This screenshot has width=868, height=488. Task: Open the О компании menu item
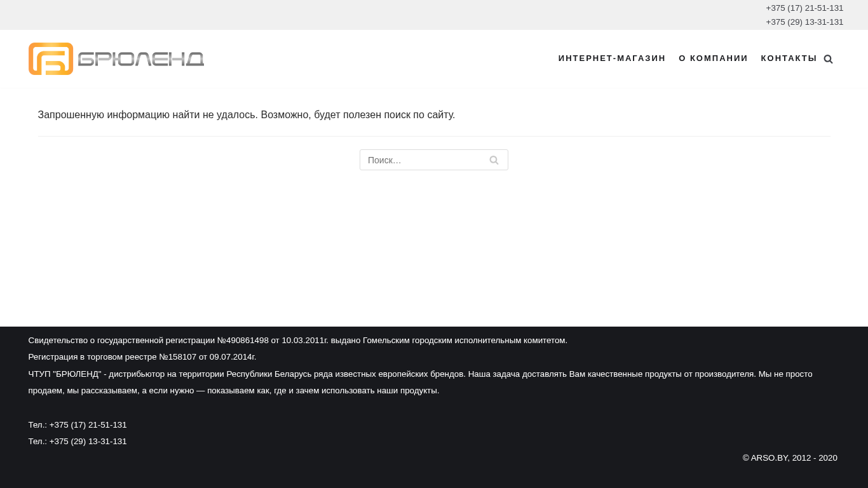(713, 58)
